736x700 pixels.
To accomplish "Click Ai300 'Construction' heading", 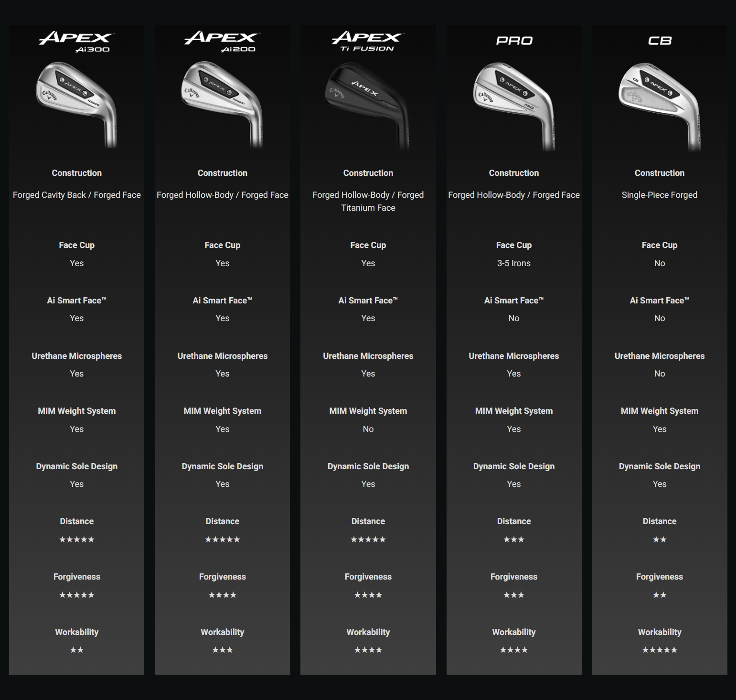I will [77, 173].
